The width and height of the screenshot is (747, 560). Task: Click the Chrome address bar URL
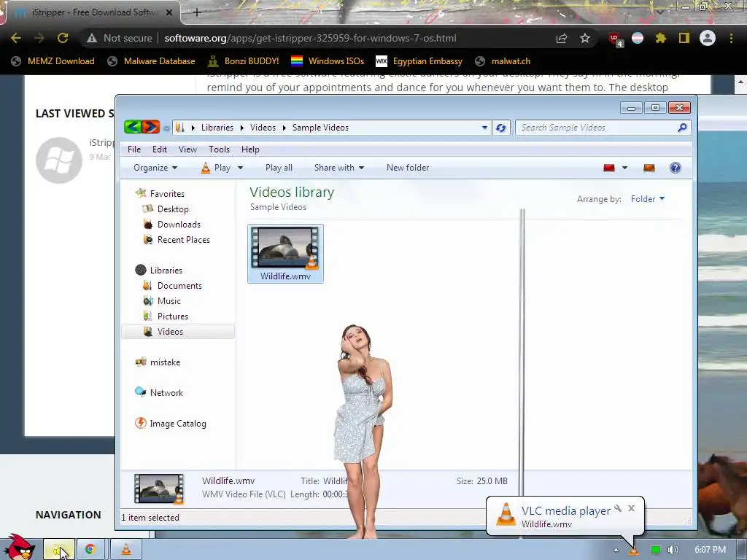point(310,38)
